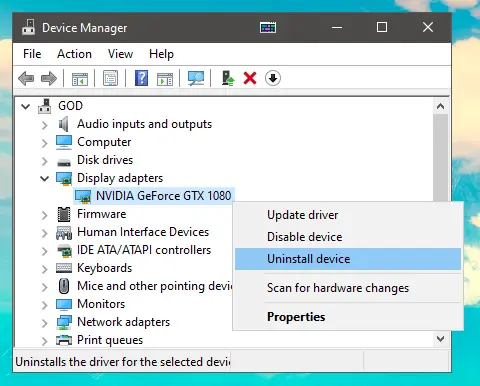Expand the Keyboards chevron

(45, 269)
